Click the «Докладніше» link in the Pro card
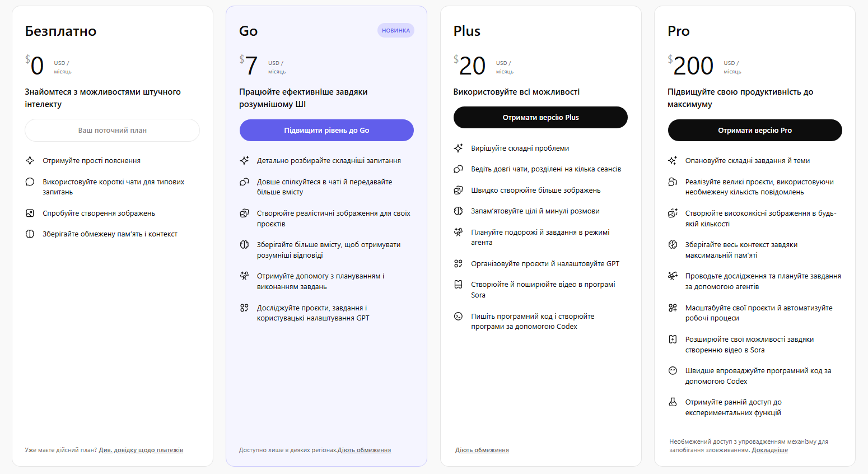The image size is (868, 474). [x=771, y=450]
